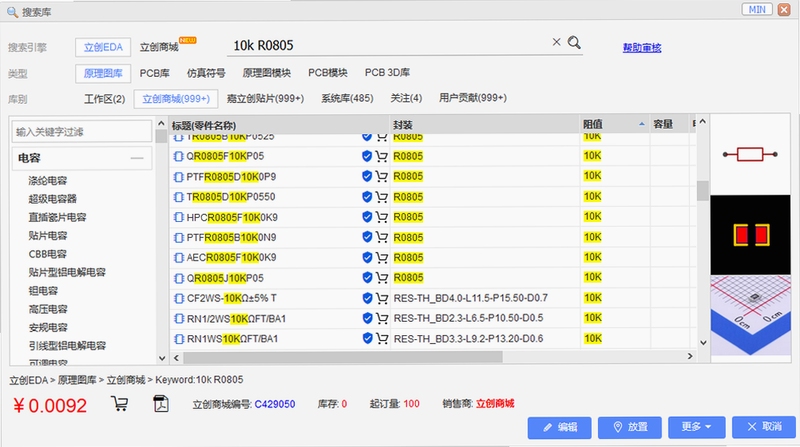Image resolution: width=800 pixels, height=447 pixels.
Task: Select 立创EDA search engine
Action: click(x=103, y=47)
